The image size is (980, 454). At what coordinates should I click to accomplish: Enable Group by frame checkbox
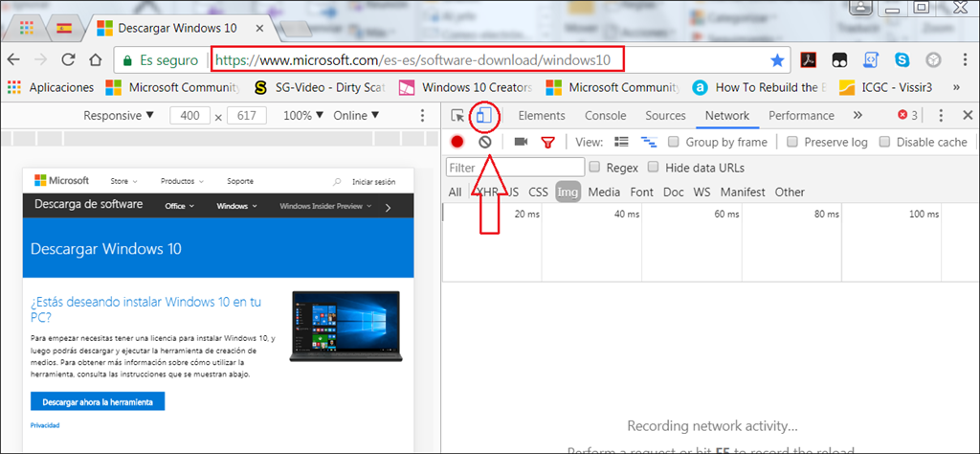pyautogui.click(x=673, y=142)
